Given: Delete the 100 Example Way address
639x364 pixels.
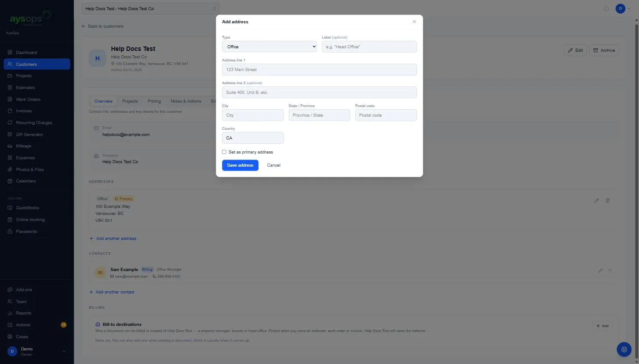Looking at the screenshot, I should point(608,201).
